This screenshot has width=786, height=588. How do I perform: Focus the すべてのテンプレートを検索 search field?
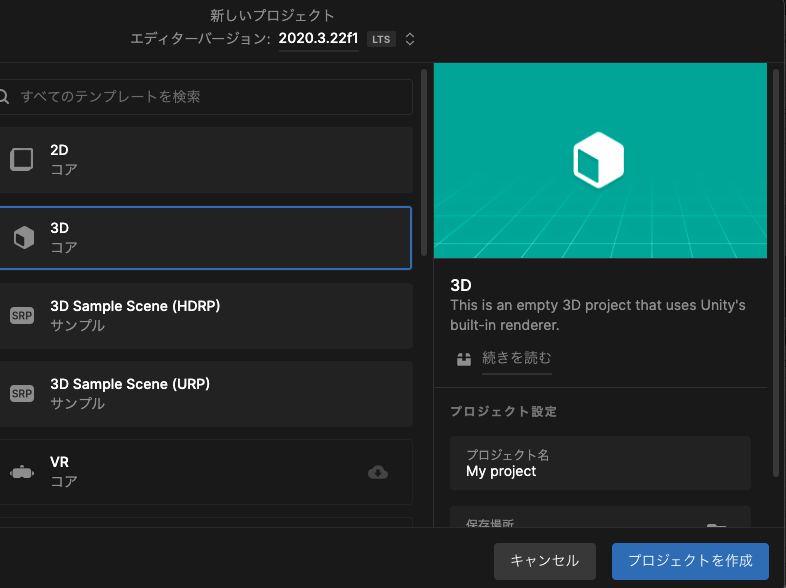pos(206,97)
